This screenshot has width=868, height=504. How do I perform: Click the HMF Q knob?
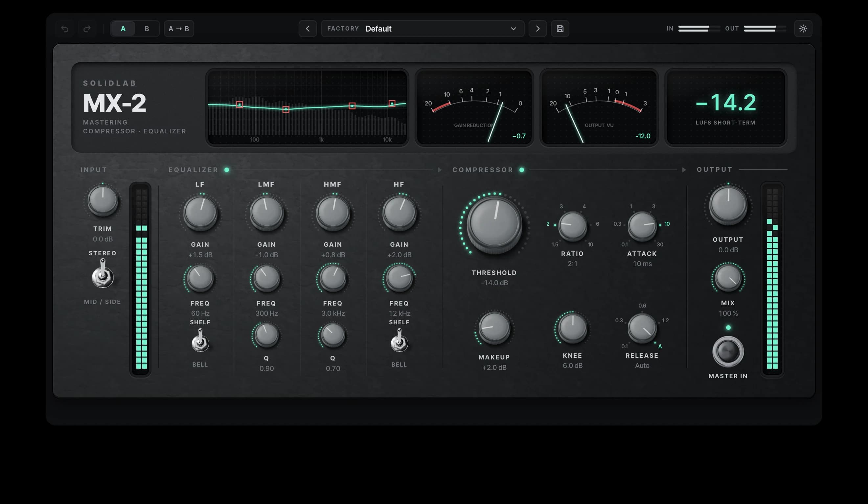[x=333, y=335]
